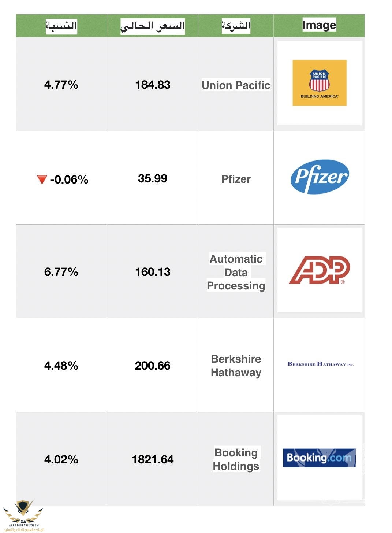Click the Pfizer company name
The width and height of the screenshot is (392, 533).
[236, 179]
